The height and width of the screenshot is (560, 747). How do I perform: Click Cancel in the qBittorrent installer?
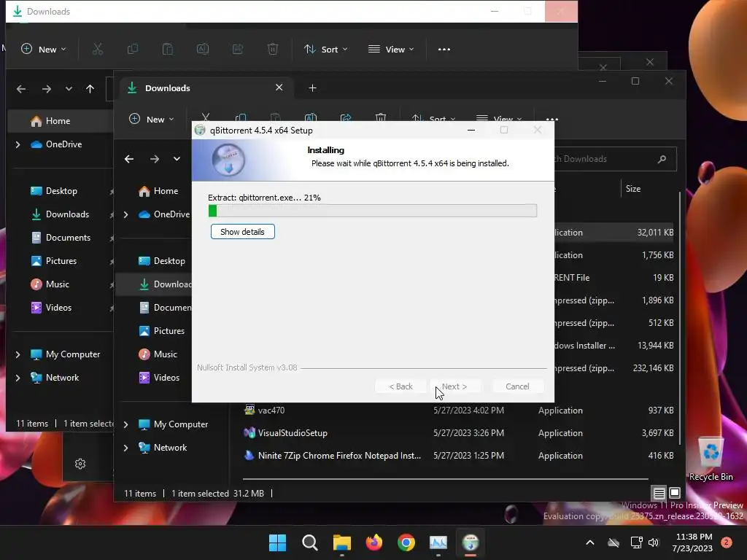click(x=517, y=386)
